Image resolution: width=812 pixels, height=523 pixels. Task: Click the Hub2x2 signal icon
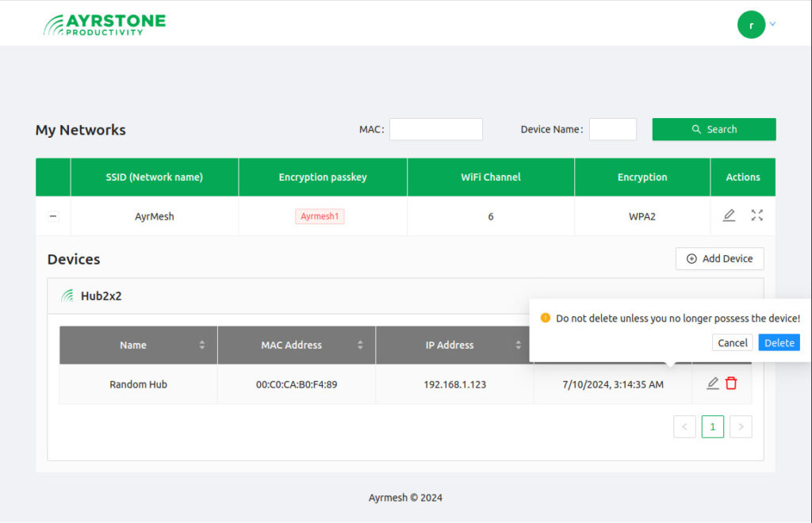coord(67,296)
